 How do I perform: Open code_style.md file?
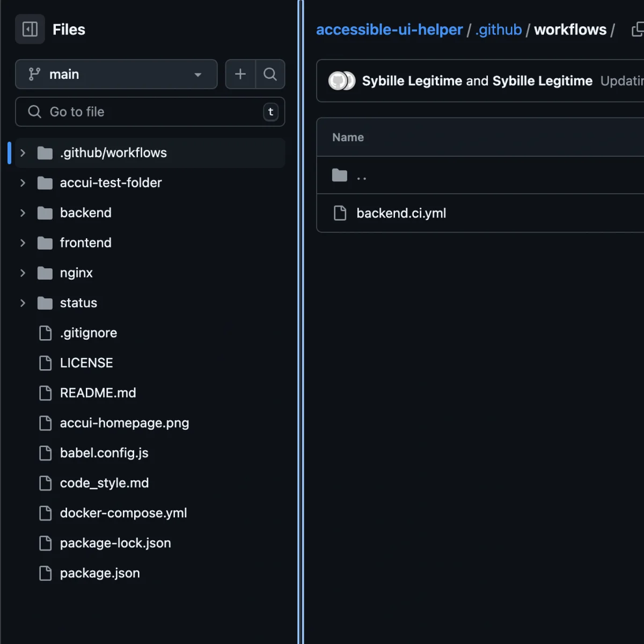[104, 484]
